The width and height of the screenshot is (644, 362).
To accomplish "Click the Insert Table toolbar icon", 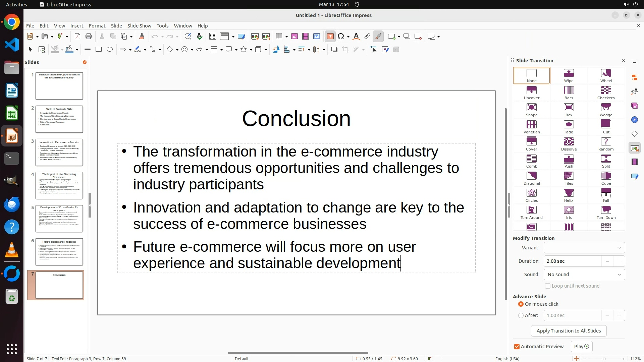I will coord(279,37).
